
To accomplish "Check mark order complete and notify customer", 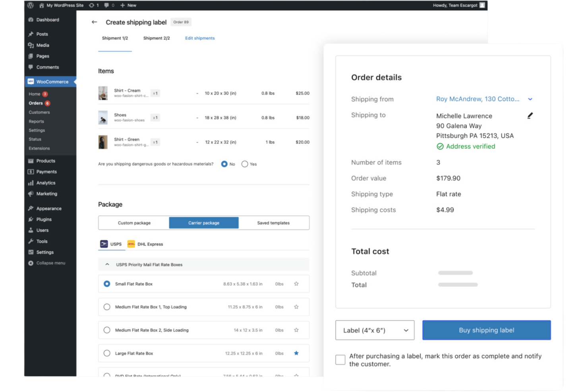I will 340,360.
